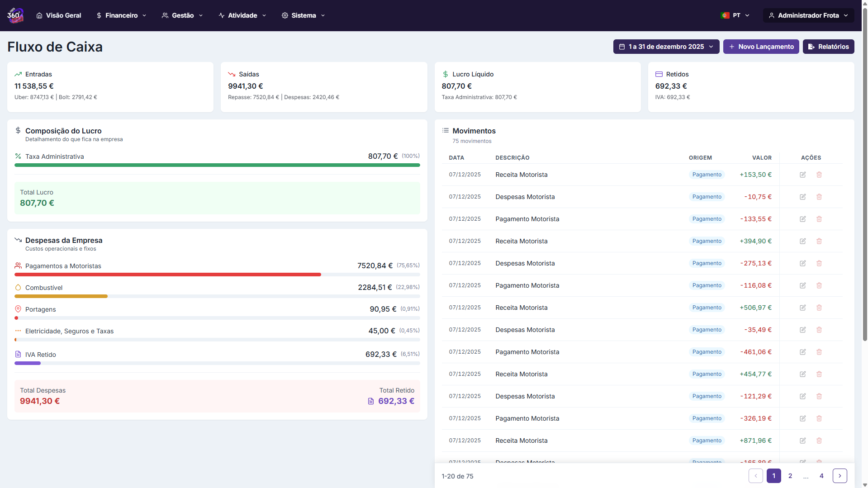Viewport: 868px width, 488px height.
Task: Open the PT language selector
Action: [x=735, y=15]
